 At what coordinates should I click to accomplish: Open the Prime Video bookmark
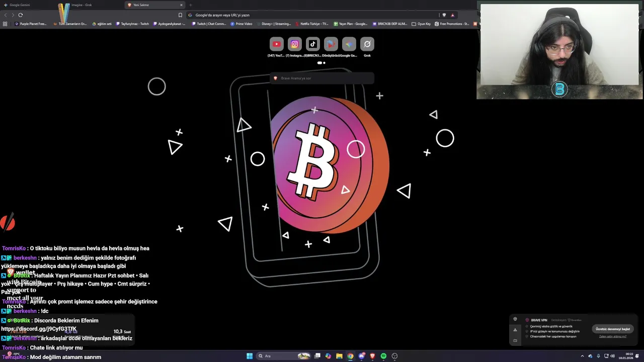[242, 24]
